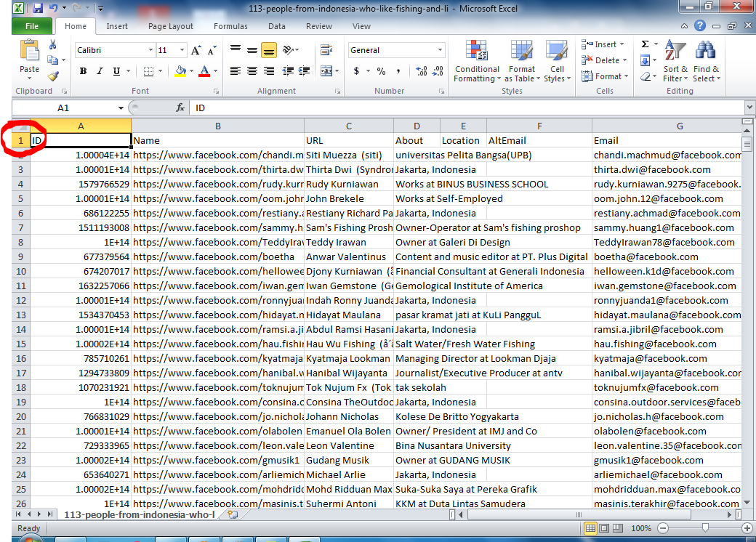The image size is (756, 542).
Task: Open the Calibri font name dropdown
Action: pyautogui.click(x=150, y=50)
